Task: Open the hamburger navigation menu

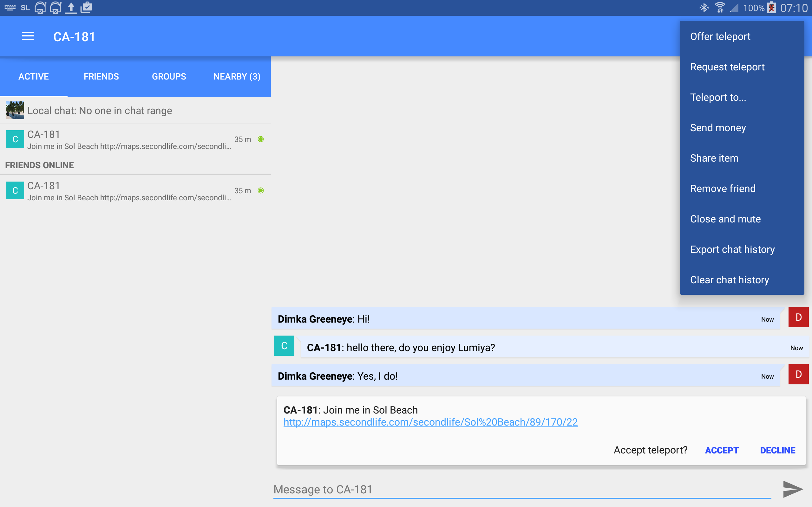Action: pyautogui.click(x=28, y=36)
